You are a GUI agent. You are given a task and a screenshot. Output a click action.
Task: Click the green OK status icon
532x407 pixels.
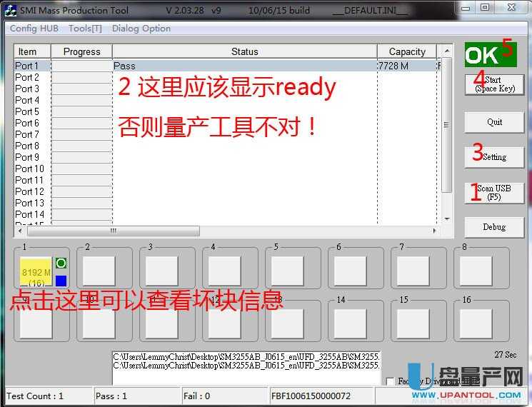point(482,54)
